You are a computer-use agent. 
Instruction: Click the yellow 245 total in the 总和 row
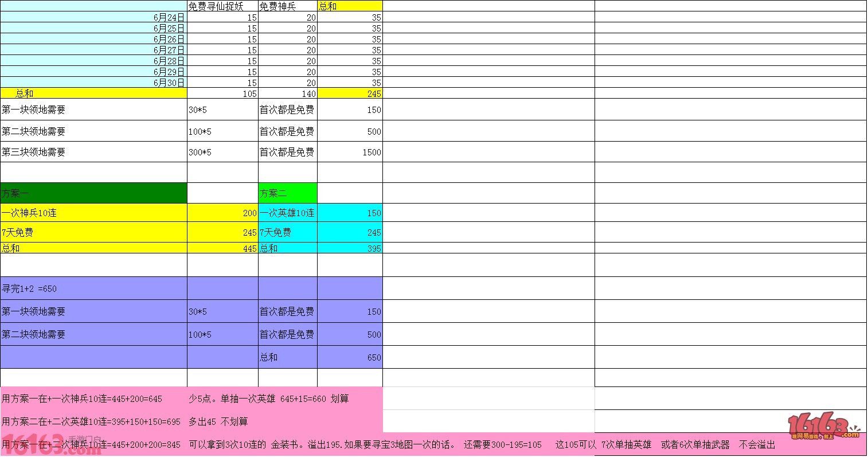pos(350,93)
